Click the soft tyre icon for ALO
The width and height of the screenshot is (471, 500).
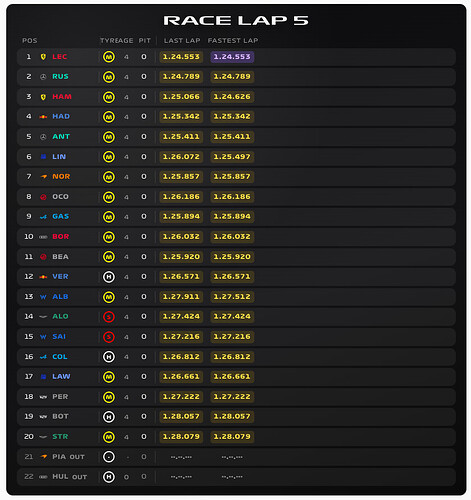(x=109, y=317)
